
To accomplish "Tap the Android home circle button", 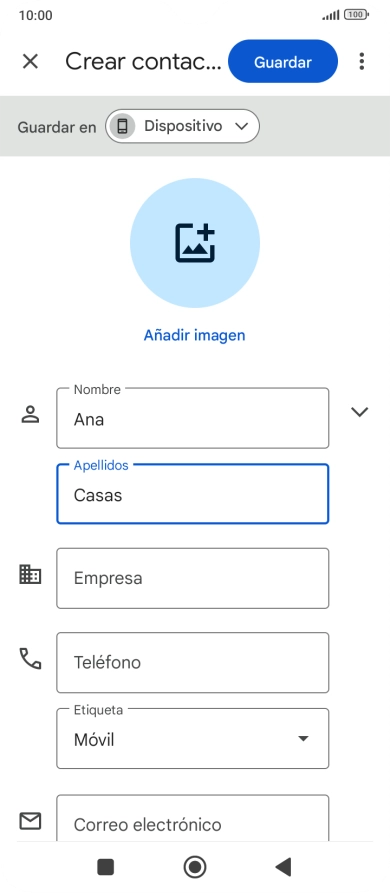I will (x=195, y=867).
